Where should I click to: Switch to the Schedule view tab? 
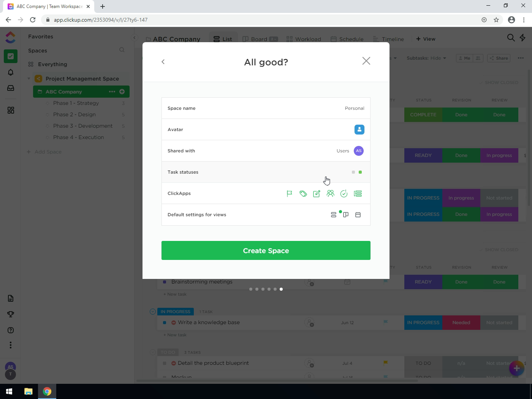click(347, 39)
